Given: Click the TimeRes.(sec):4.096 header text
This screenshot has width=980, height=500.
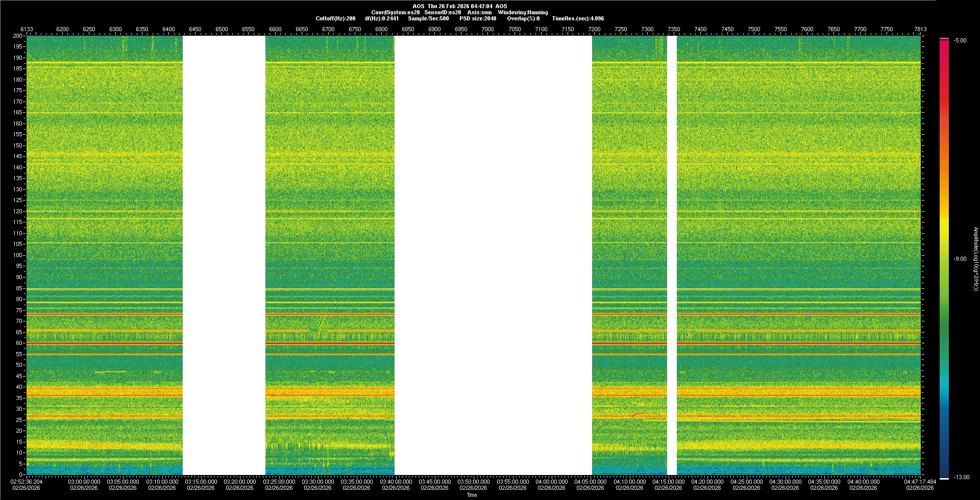Looking at the screenshot, I should pos(578,18).
